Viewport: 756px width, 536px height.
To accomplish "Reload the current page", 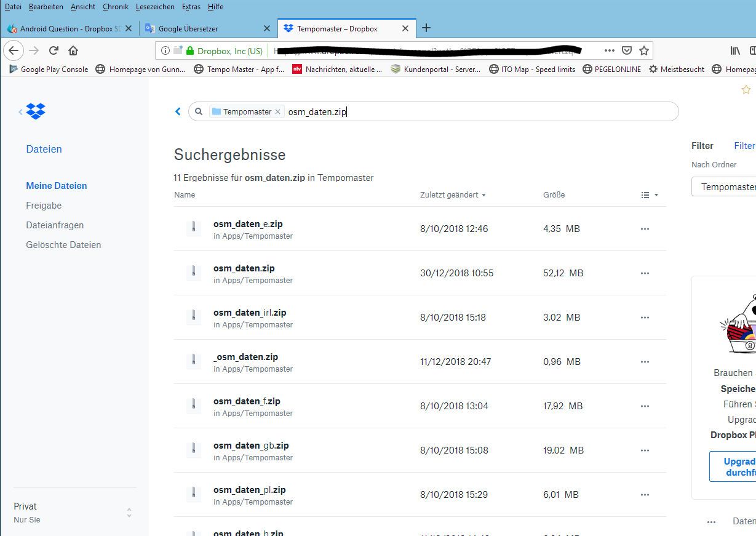I will [54, 50].
